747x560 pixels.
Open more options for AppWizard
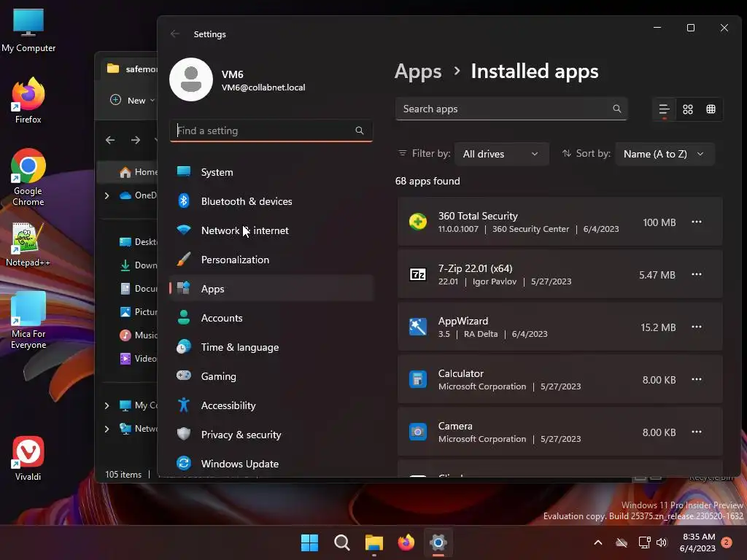[697, 327]
